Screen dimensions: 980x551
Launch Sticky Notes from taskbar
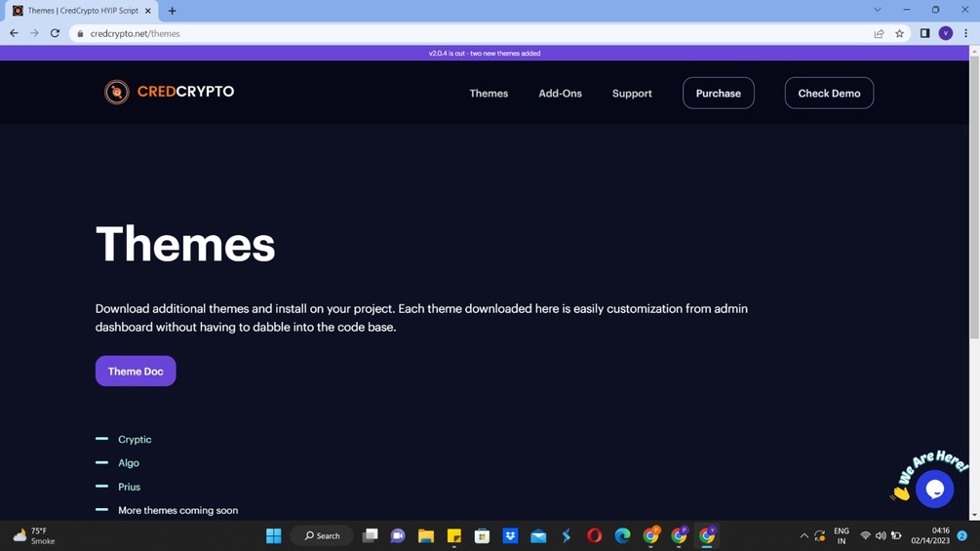pyautogui.click(x=454, y=536)
